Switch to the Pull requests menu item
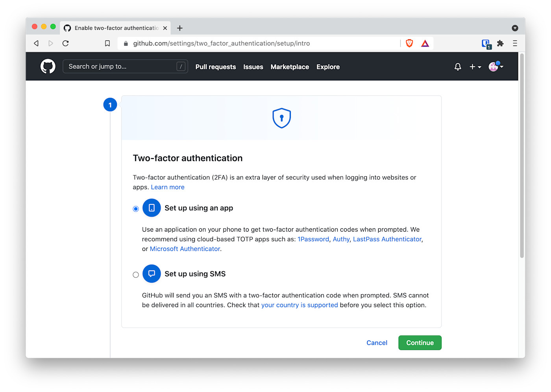The image size is (551, 392). click(x=215, y=67)
